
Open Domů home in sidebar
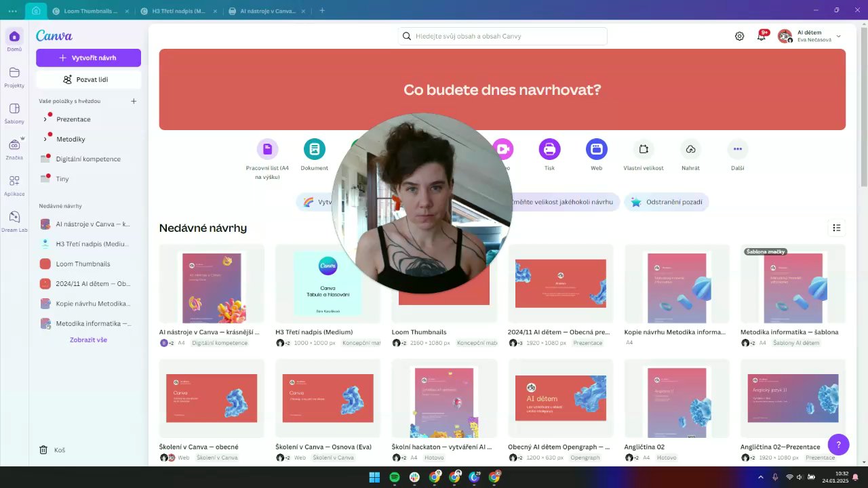tap(14, 41)
